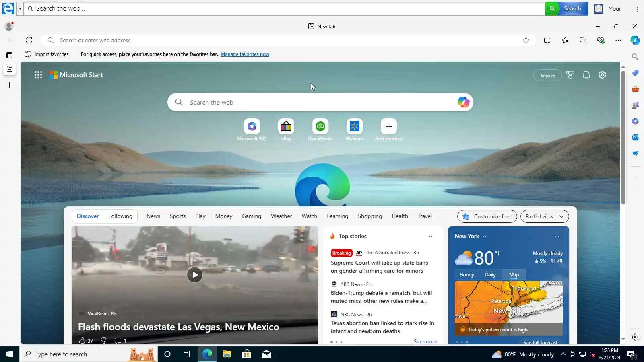This screenshot has height=362, width=644.
Task: Open the Top stories more options menu
Action: tap(431, 236)
